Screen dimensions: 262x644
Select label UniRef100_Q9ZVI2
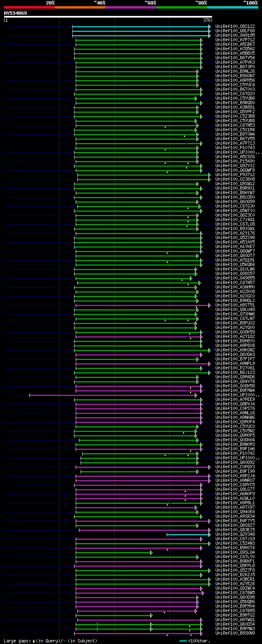pyautogui.click(x=235, y=165)
